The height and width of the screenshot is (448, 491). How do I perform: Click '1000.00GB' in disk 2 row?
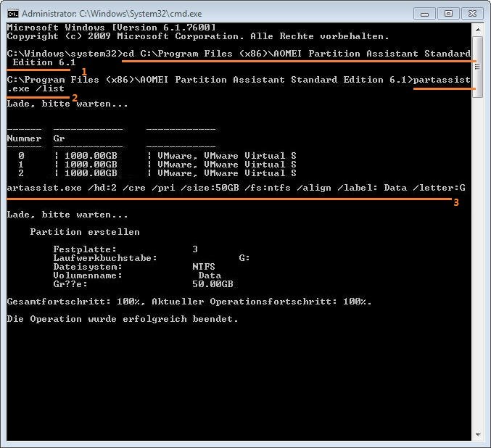(91, 173)
